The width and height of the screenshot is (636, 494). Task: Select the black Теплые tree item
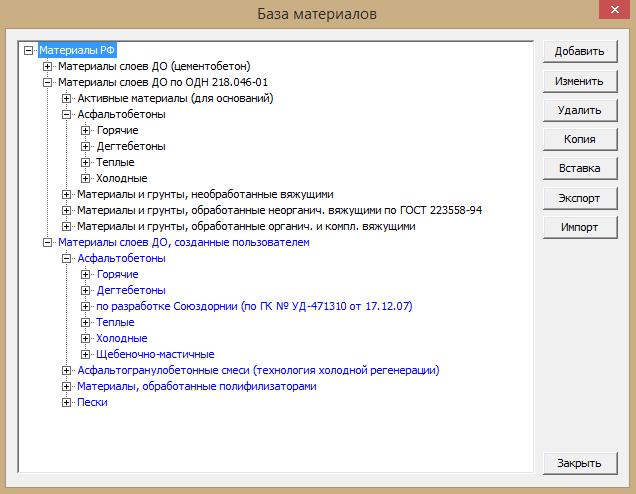115,163
